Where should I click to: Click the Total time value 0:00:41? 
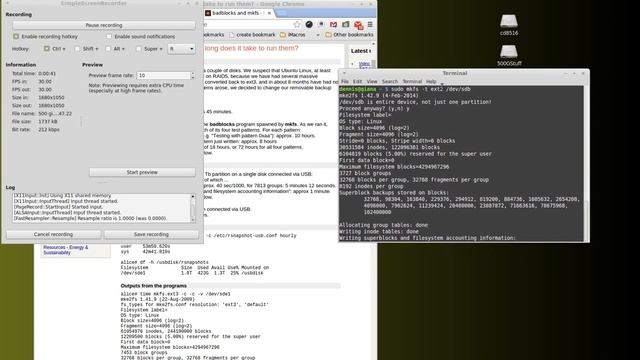tap(47, 73)
